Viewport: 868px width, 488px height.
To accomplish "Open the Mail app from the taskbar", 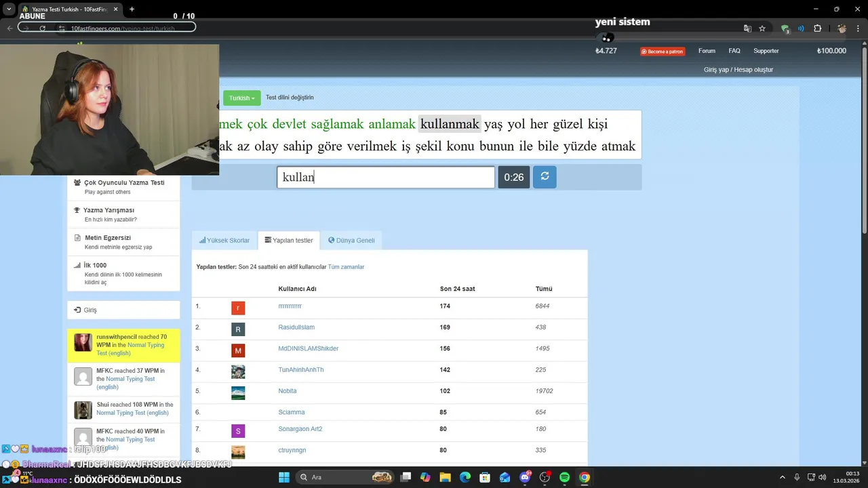I will [505, 477].
